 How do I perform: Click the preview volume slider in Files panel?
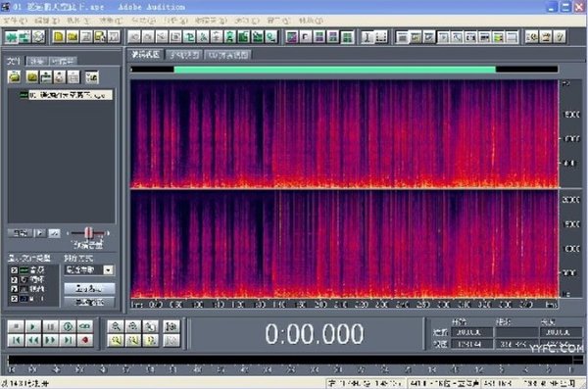point(88,233)
